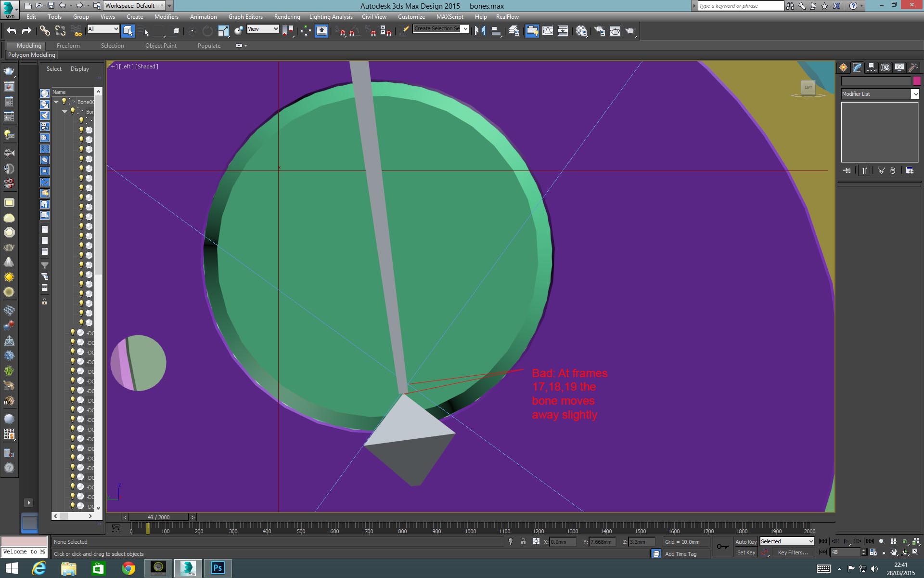The image size is (924, 578).
Task: Open Render Setup from toolbar
Action: coord(599,31)
